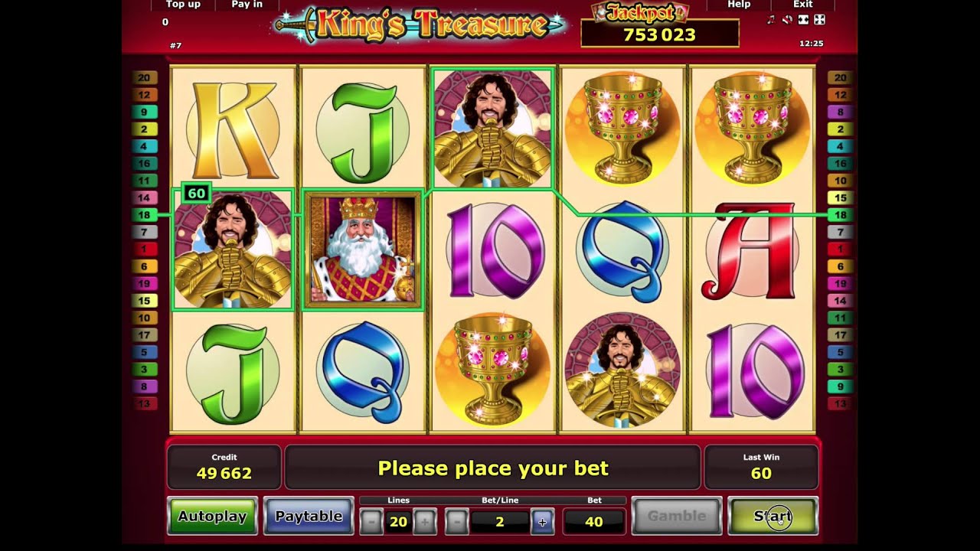This screenshot has width=980, height=551.
Task: Start the spin with the Start button
Action: click(x=773, y=517)
